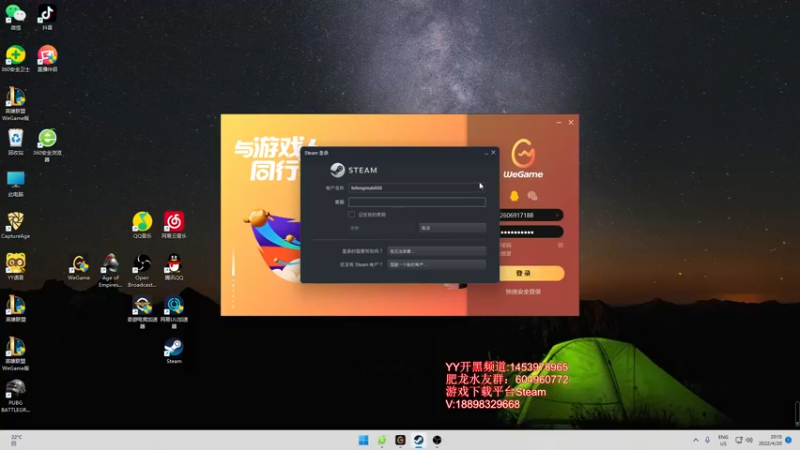Switch to WeGame on the taskbar
The width and height of the screenshot is (800, 450).
[x=400, y=440]
